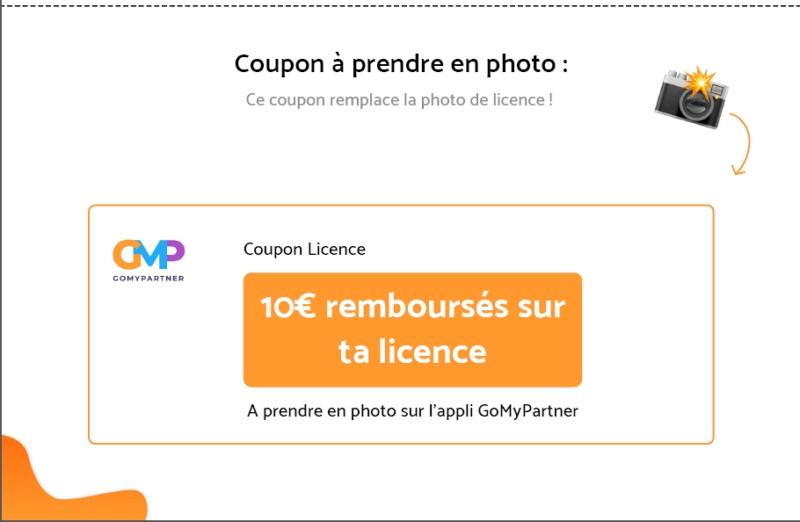800x522 pixels.
Task: Click the "ta licence" text in banner
Action: [413, 352]
